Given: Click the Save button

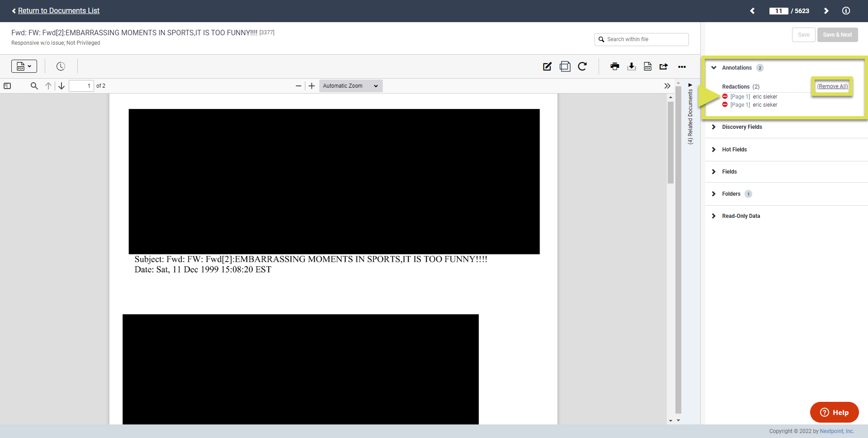Looking at the screenshot, I should (x=803, y=35).
